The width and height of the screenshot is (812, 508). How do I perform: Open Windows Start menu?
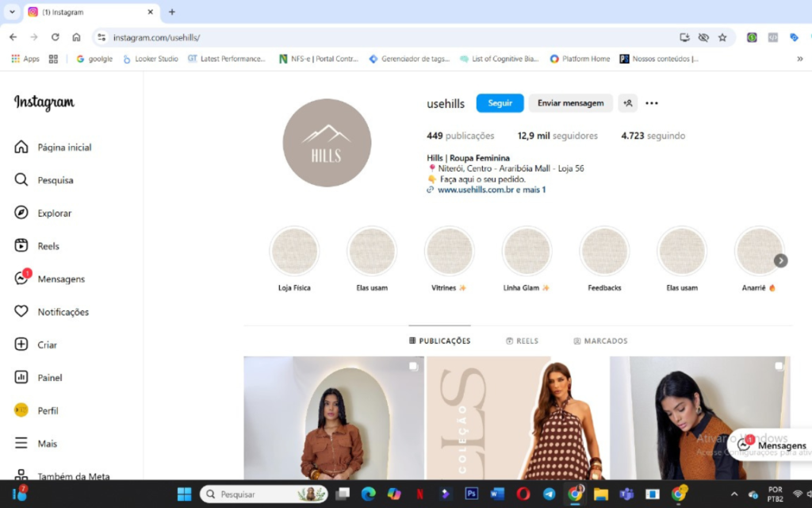click(184, 494)
